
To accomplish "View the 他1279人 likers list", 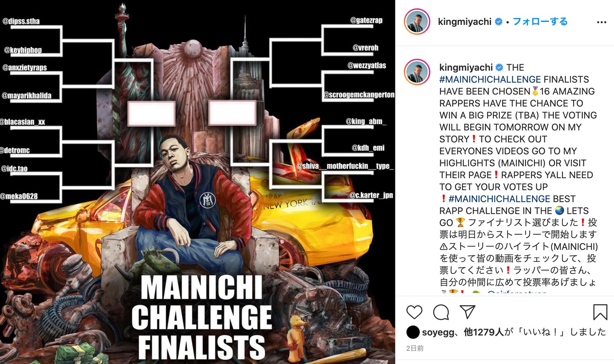I will (484, 332).
